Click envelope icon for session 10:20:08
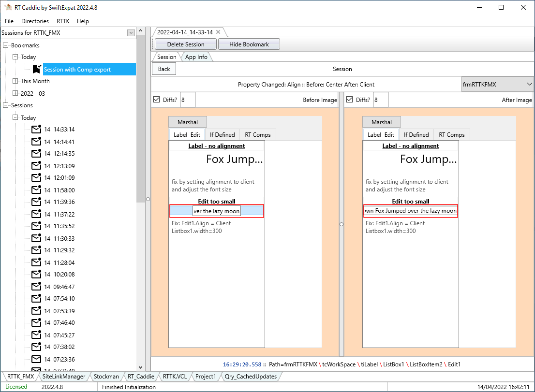This screenshot has width=535, height=392. pos(36,274)
